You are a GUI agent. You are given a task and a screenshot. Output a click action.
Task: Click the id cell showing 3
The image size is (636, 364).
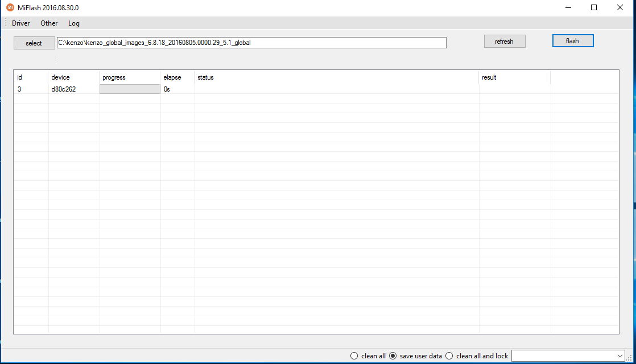pos(31,89)
